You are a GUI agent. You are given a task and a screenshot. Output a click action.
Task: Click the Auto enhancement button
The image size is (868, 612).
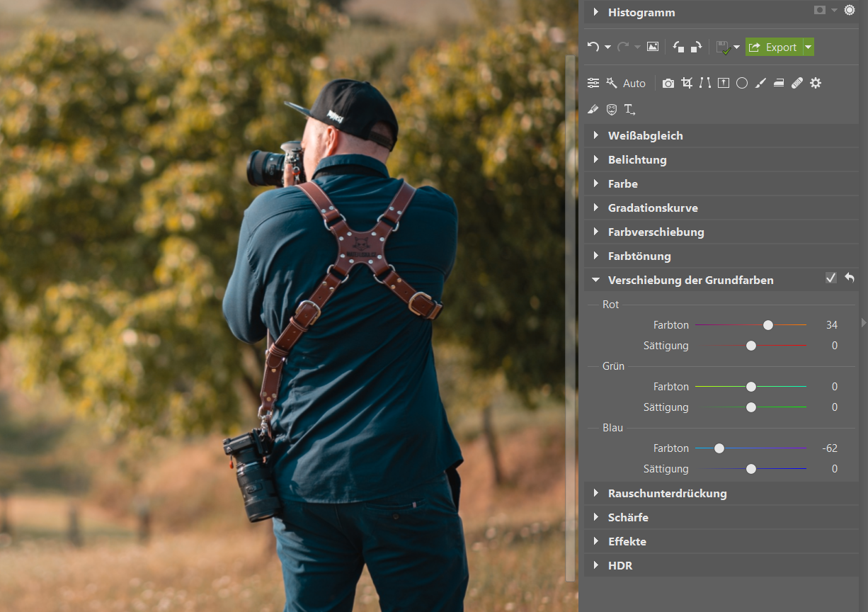click(634, 83)
